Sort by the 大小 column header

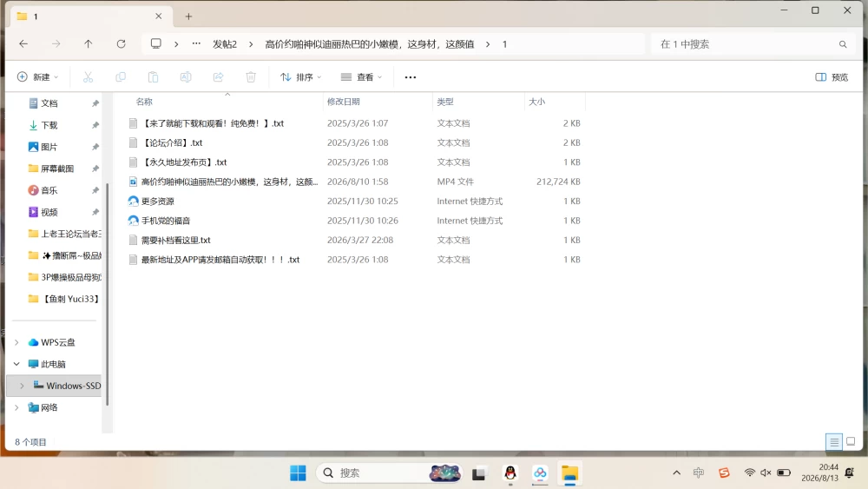tap(537, 102)
